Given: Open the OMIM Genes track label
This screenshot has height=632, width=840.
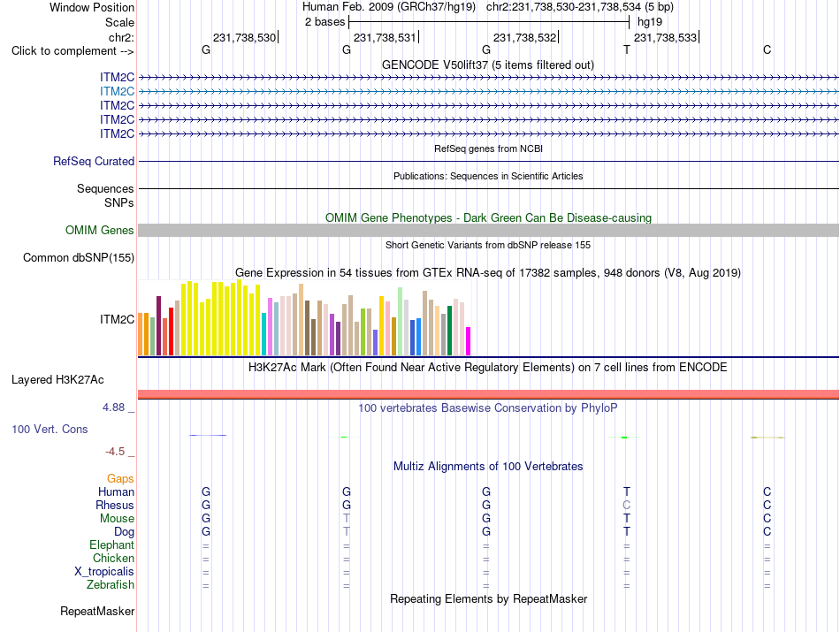Looking at the screenshot, I should tap(100, 231).
